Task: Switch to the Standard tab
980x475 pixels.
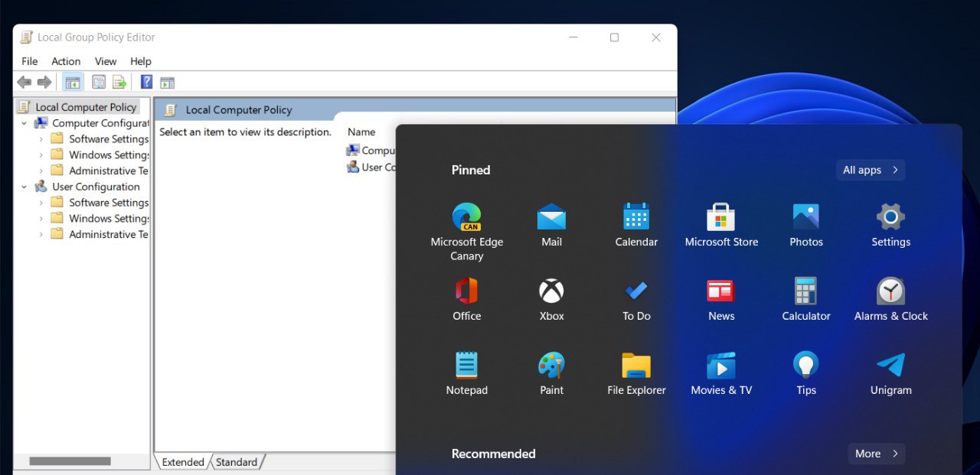Action: coord(237,462)
